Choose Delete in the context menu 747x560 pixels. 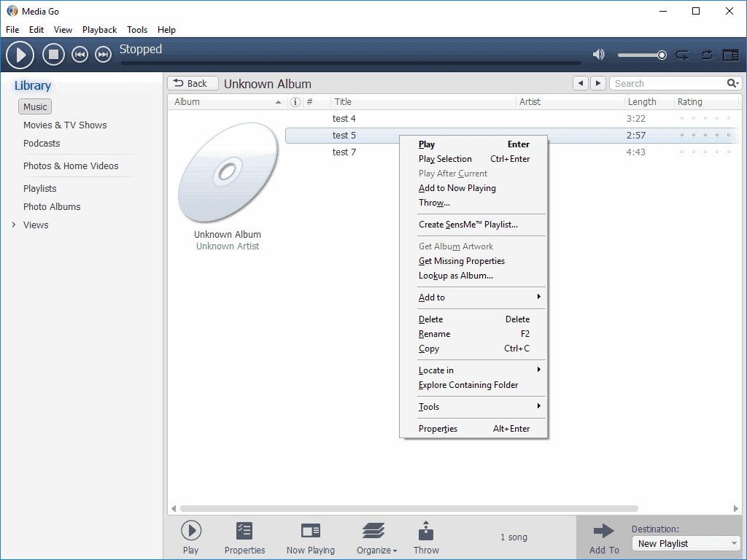click(474, 319)
